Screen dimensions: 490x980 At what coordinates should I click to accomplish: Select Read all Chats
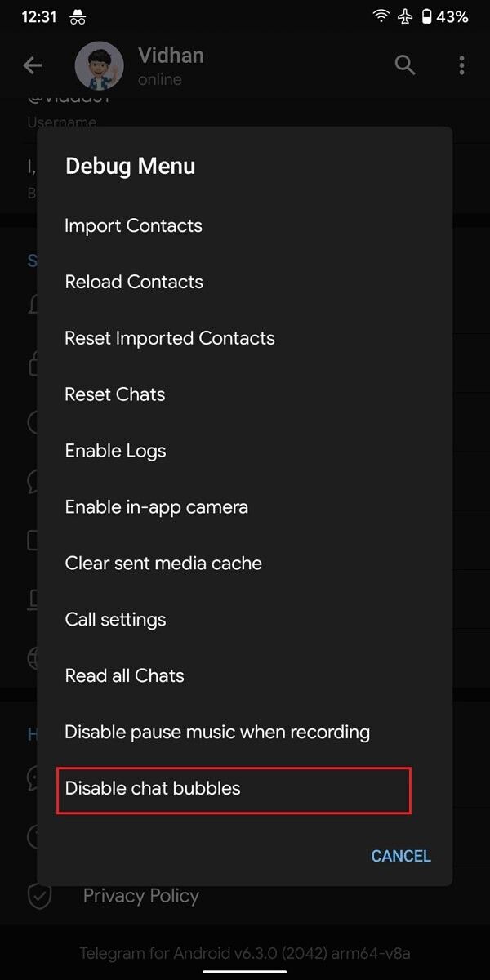(x=124, y=676)
